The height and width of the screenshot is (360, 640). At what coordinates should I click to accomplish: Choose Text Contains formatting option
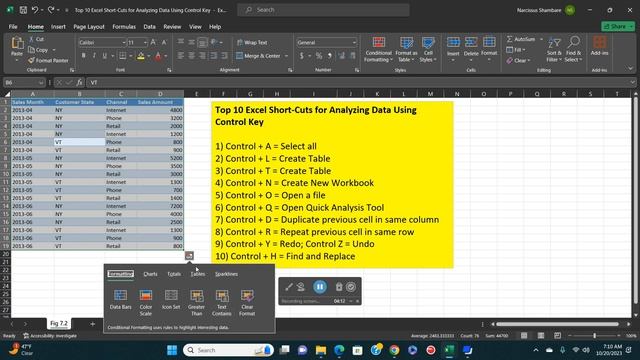[222, 302]
